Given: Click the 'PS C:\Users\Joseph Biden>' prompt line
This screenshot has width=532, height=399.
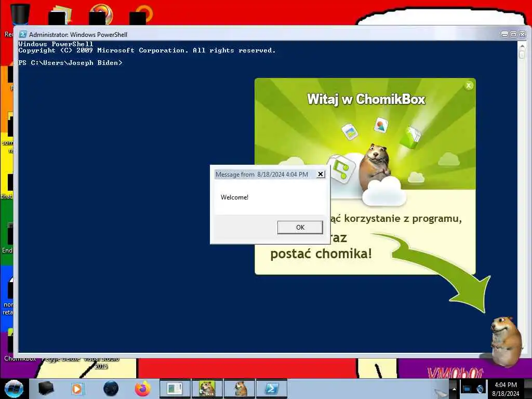Looking at the screenshot, I should 70,63.
